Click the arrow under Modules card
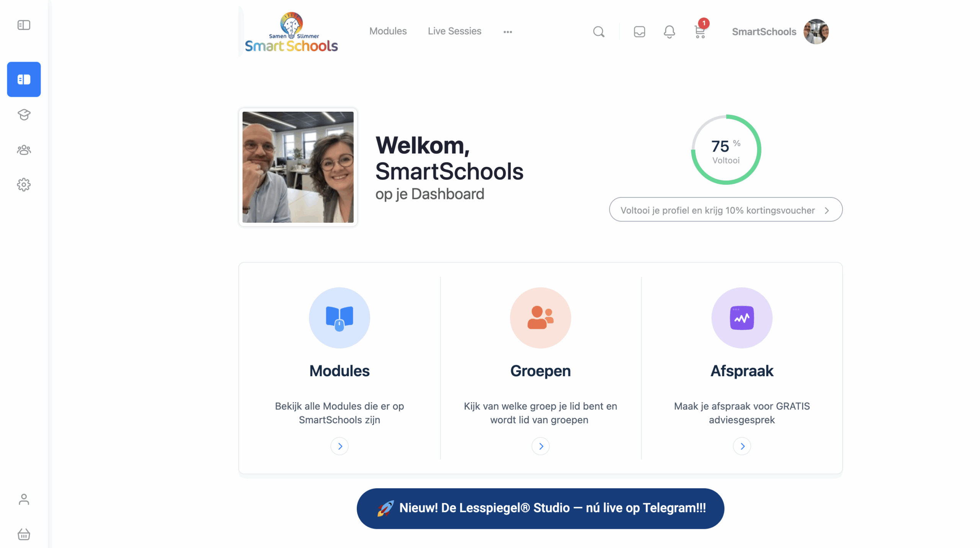The height and width of the screenshot is (548, 980). [340, 446]
